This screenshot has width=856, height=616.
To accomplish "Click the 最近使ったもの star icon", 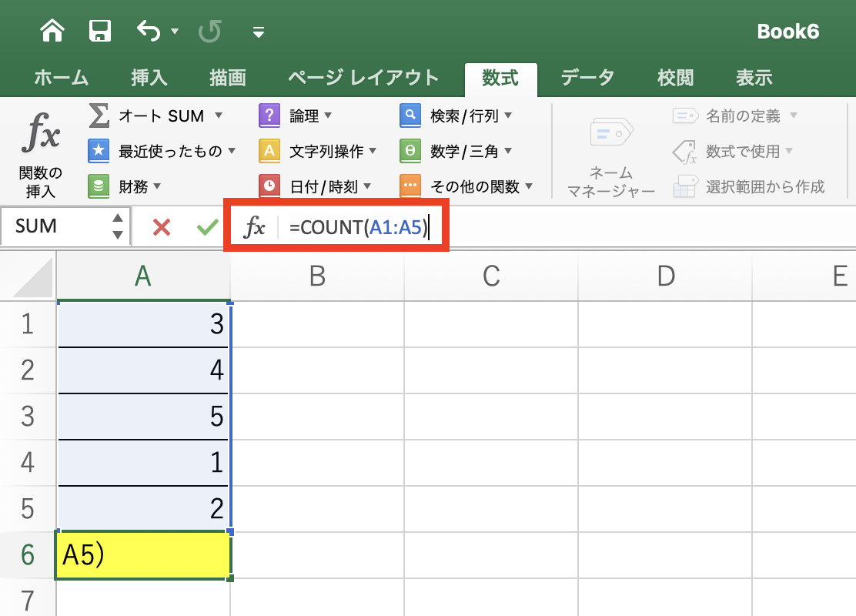I will coord(99,151).
